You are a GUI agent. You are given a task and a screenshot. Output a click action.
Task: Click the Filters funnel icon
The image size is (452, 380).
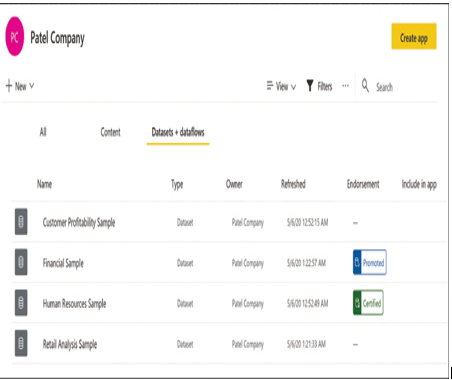310,86
